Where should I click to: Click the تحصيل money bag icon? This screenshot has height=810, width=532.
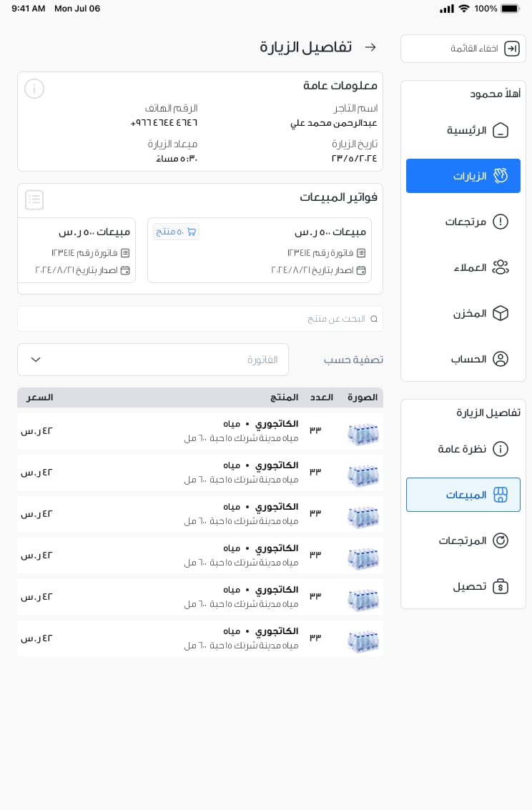(501, 586)
